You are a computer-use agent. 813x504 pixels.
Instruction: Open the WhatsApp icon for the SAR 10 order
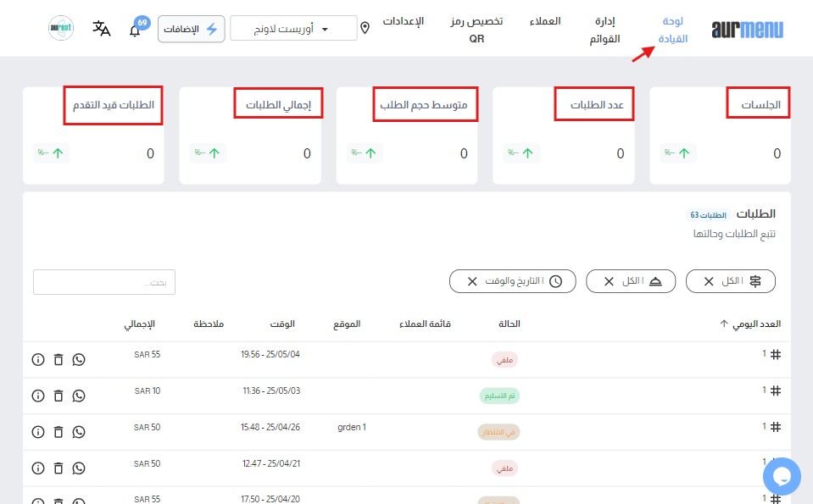point(79,396)
